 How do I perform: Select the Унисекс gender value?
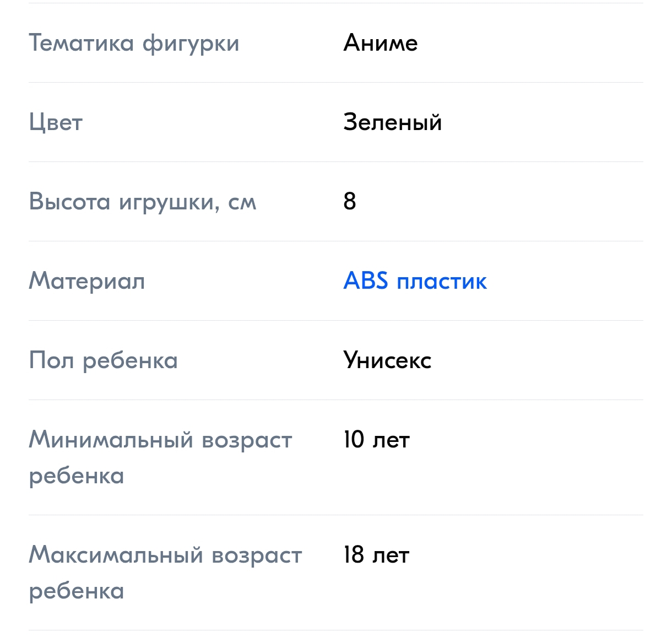(388, 361)
